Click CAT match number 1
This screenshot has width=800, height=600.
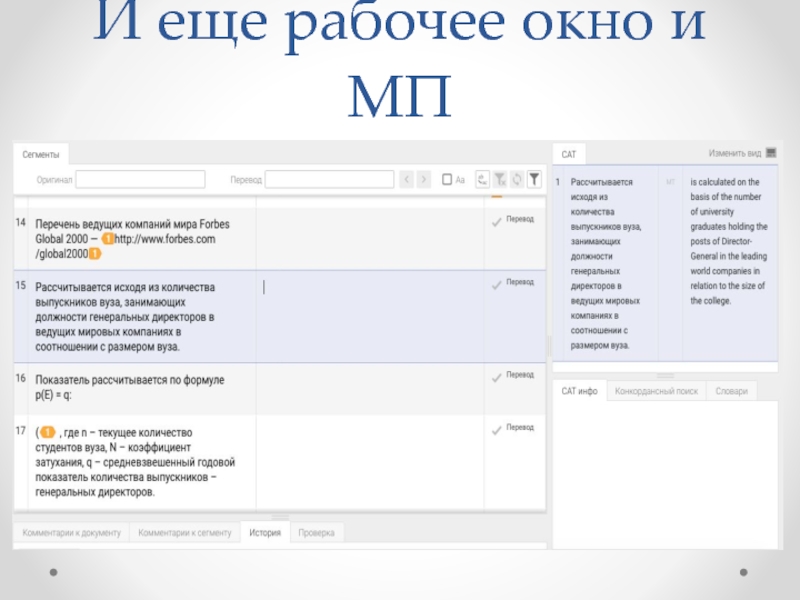click(558, 182)
